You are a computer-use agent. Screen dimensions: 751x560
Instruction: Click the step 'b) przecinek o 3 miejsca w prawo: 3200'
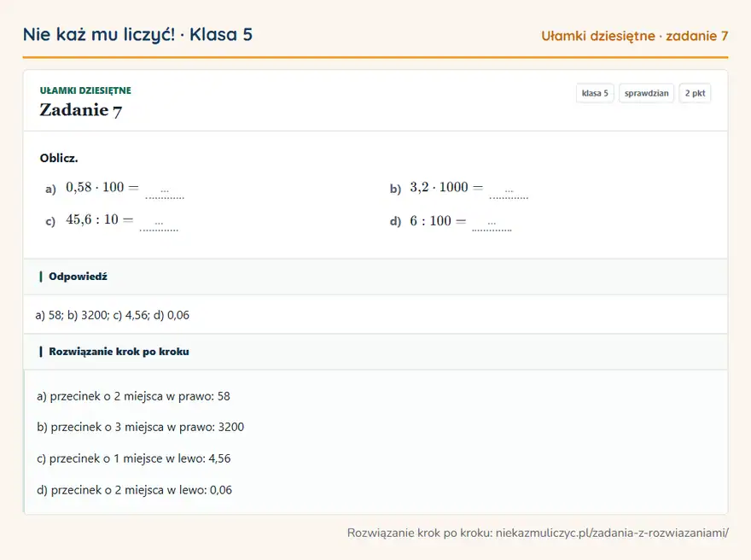140,428
